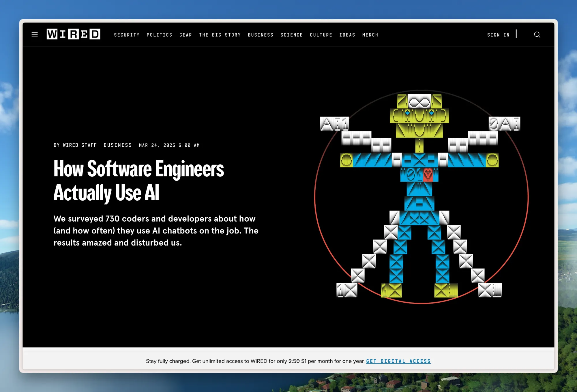Open the search magnifier icon

pyautogui.click(x=537, y=35)
